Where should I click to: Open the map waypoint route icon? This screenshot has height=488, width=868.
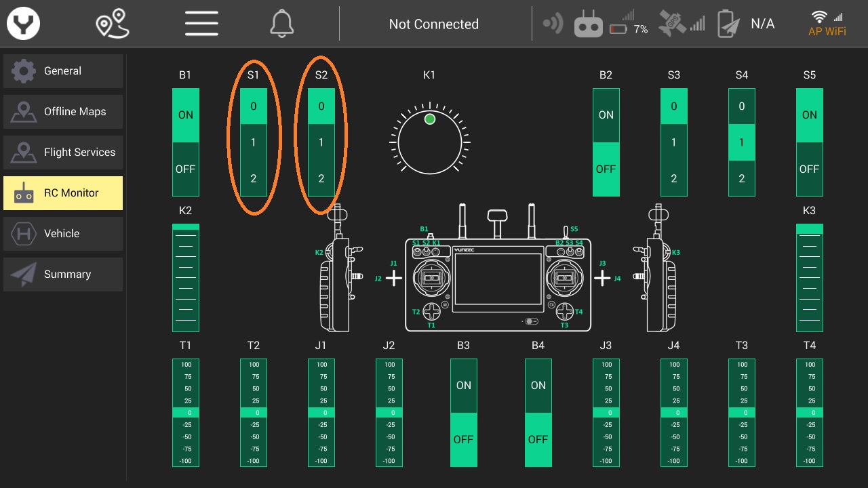tap(113, 24)
